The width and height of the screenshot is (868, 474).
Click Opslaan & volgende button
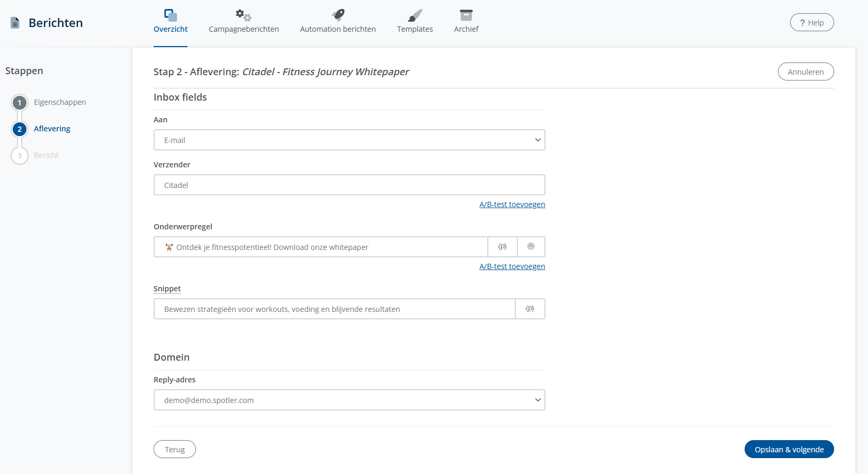[x=789, y=450]
